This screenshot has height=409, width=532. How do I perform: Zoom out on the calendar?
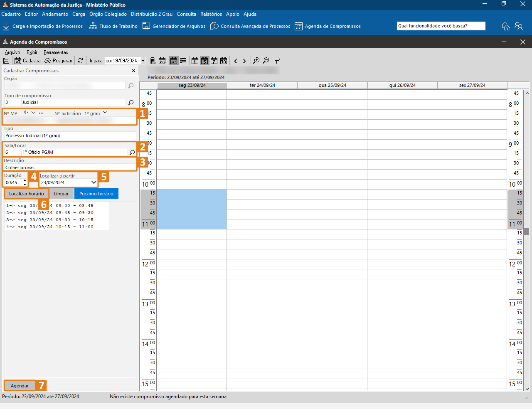(x=266, y=61)
